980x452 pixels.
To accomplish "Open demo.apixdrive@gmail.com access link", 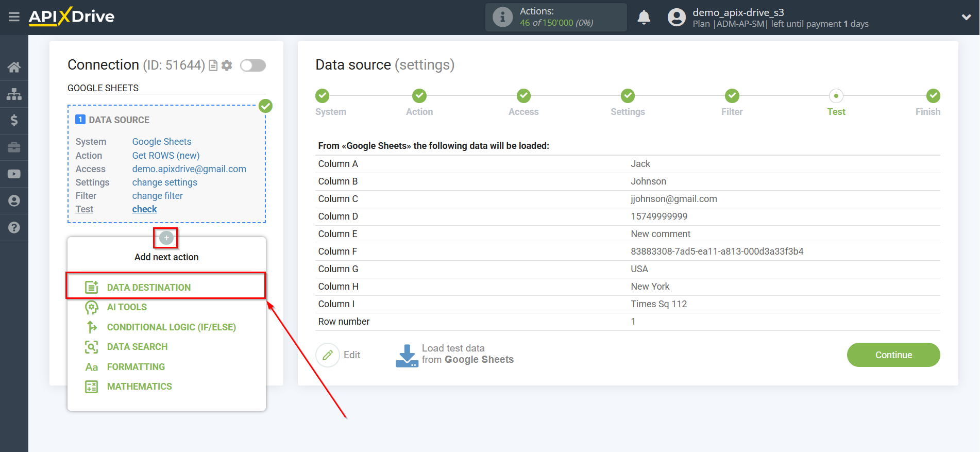I will 189,169.
